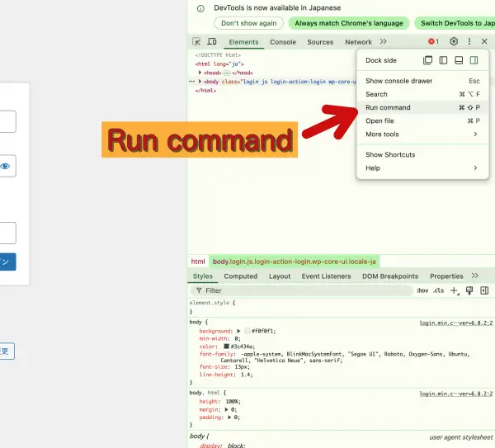The image size is (495, 448).
Task: Dock DevTools to the left side
Action: click(x=443, y=60)
